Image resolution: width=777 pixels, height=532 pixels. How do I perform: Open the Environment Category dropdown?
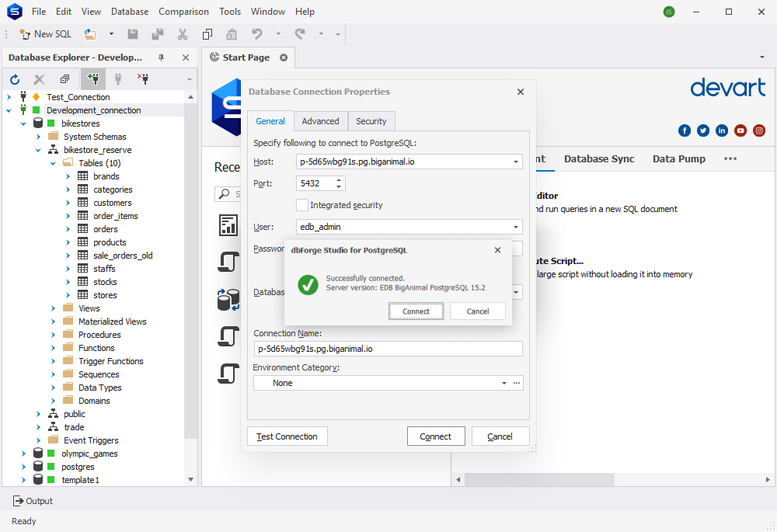click(504, 383)
